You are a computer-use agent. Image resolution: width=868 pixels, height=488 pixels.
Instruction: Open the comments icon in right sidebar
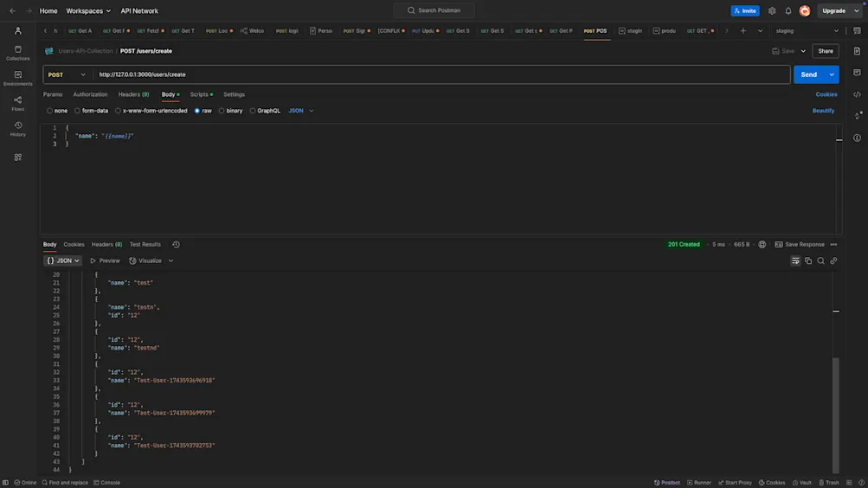pyautogui.click(x=857, y=73)
